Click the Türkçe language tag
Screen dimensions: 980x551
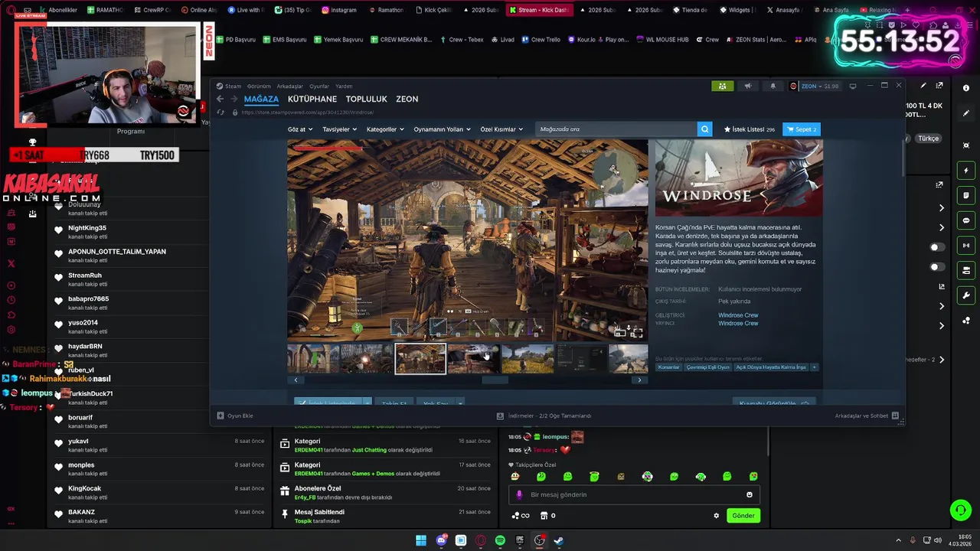[929, 139]
